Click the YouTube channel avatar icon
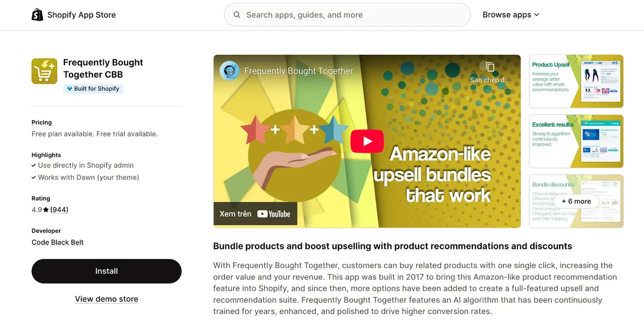644x327 pixels. pyautogui.click(x=229, y=70)
